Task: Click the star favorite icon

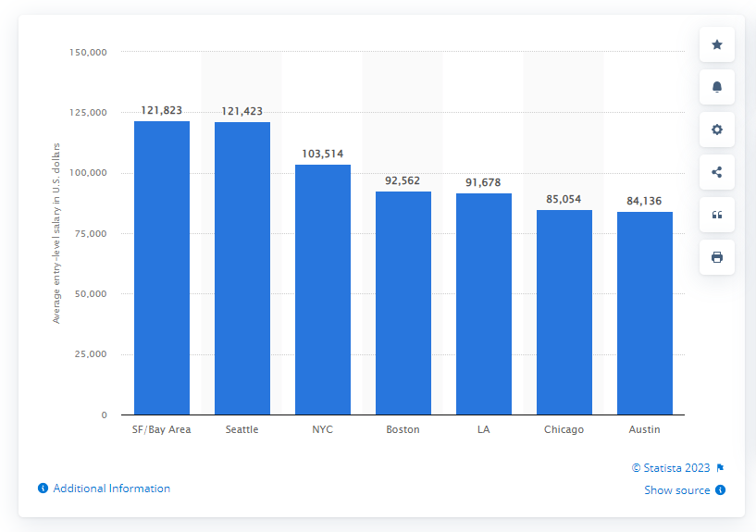Action: tap(716, 44)
